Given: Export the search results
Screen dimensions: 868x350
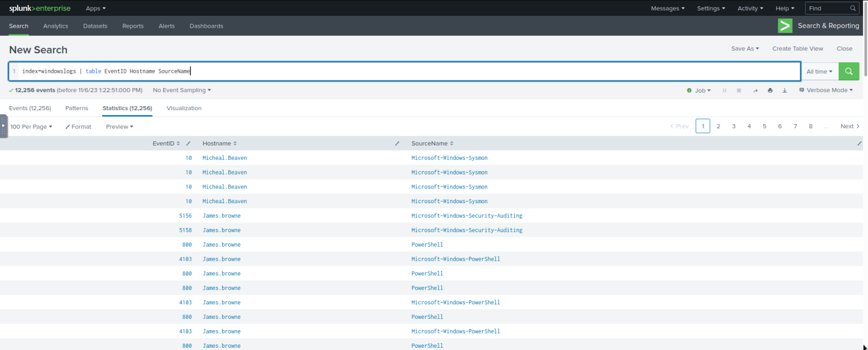Looking at the screenshot, I should tap(784, 90).
